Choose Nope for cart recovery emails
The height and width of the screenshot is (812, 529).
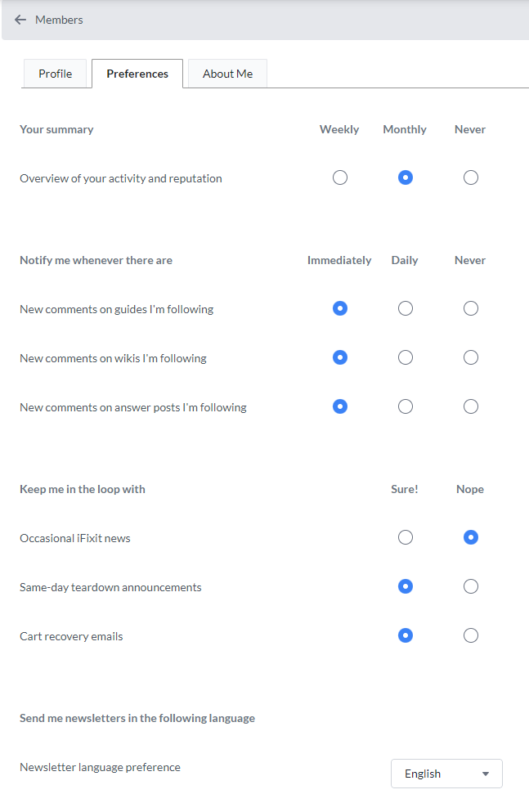[x=470, y=635]
